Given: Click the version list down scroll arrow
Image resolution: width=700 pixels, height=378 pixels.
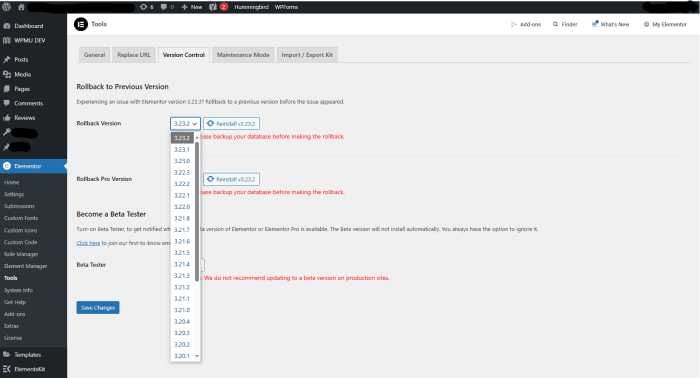Looking at the screenshot, I should 197,356.
